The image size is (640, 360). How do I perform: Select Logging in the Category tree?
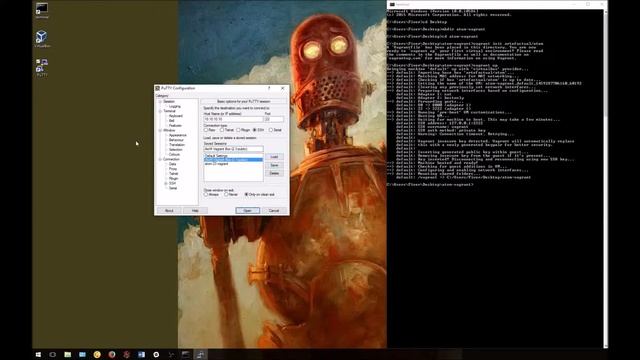(x=175, y=107)
